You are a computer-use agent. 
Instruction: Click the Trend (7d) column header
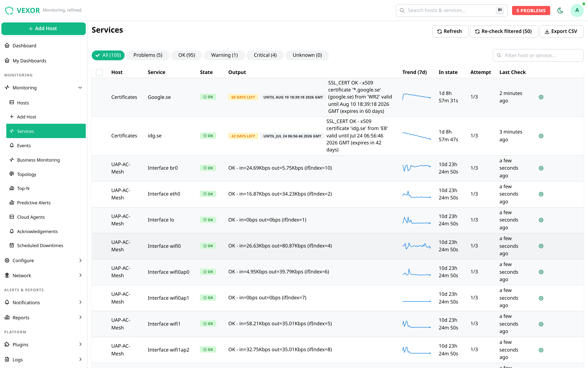click(414, 72)
